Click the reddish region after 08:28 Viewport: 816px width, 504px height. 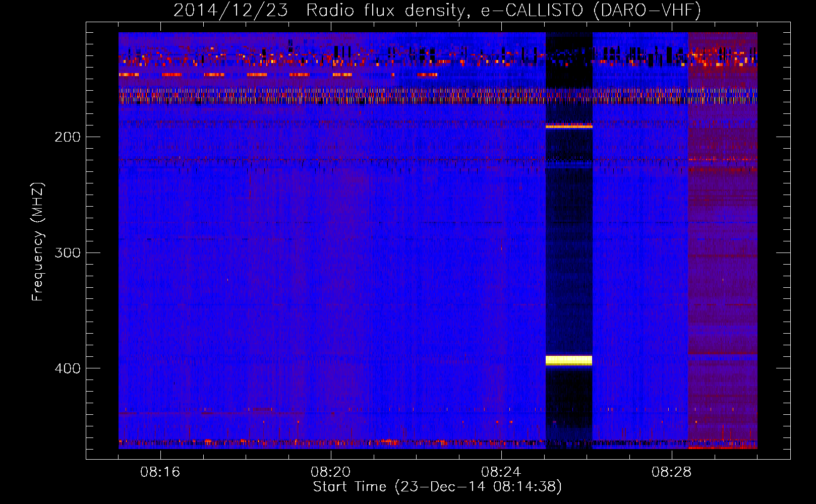pos(723,240)
